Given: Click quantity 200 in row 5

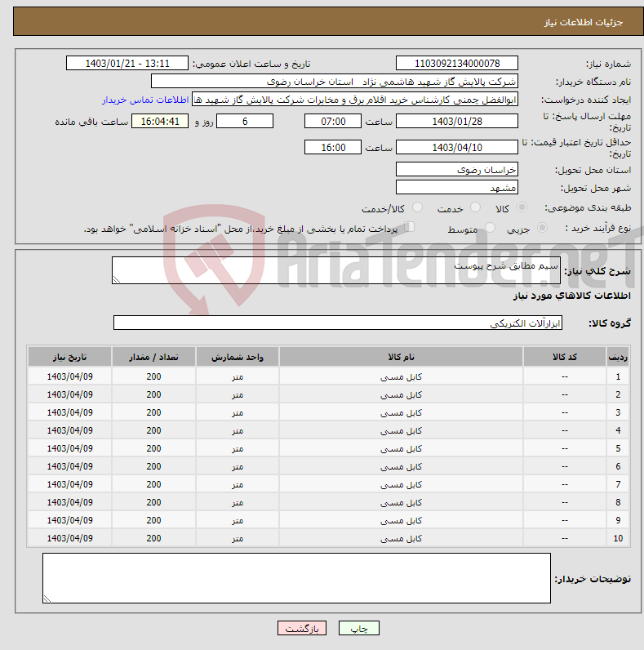Looking at the screenshot, I should 153,448.
